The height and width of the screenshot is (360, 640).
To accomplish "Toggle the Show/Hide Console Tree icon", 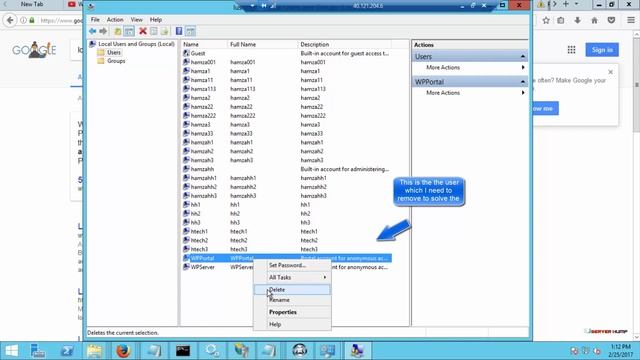I will pos(129,31).
